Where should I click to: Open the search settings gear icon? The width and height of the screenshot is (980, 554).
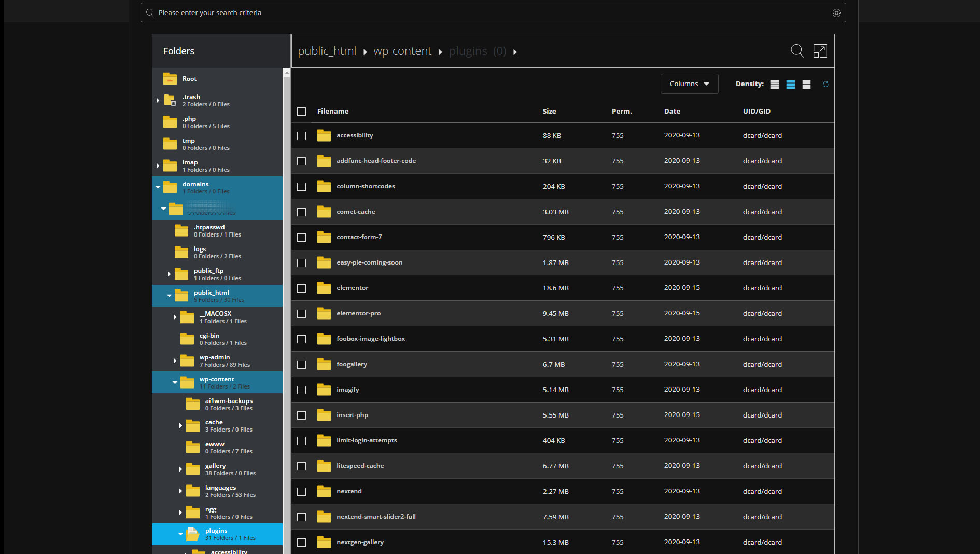pos(836,13)
